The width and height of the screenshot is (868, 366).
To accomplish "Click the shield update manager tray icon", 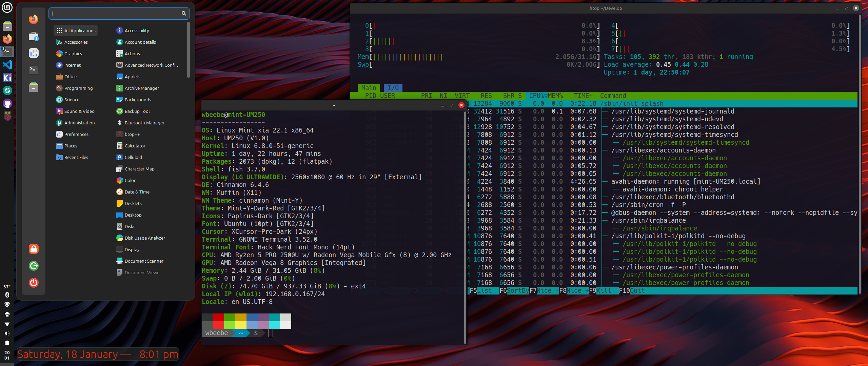I will pos(7,305).
